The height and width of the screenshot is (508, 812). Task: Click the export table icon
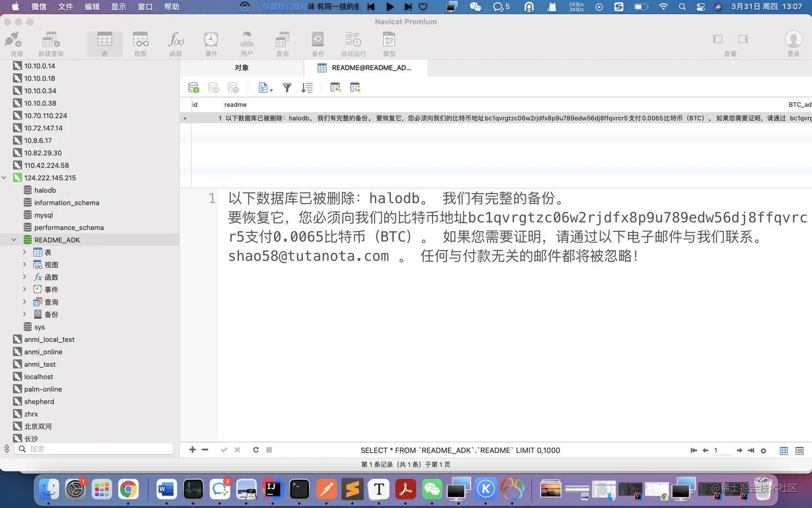click(x=355, y=88)
